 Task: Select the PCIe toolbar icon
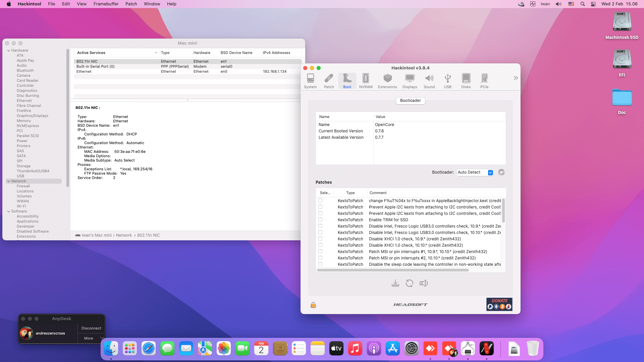484,81
